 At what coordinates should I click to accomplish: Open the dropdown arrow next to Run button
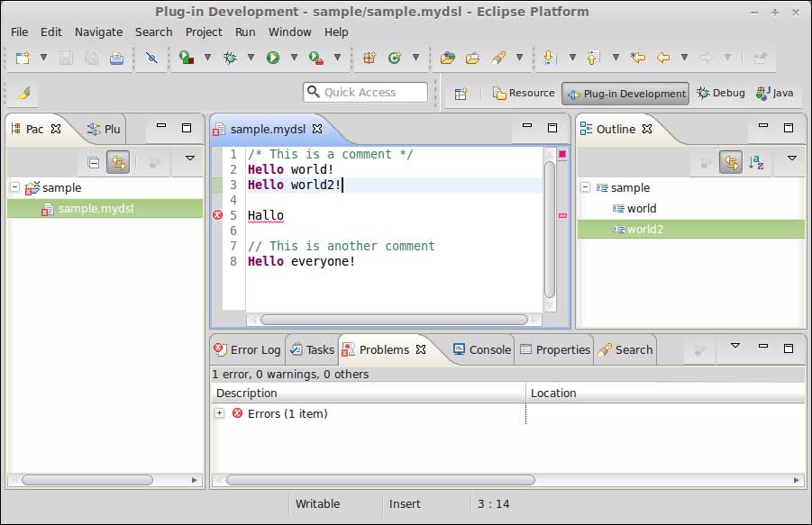tap(293, 58)
